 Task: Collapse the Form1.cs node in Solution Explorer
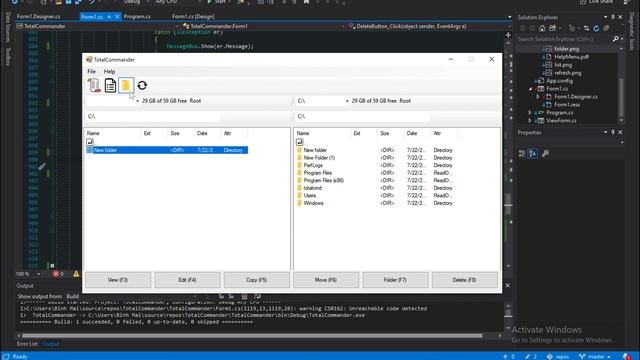pos(531,89)
